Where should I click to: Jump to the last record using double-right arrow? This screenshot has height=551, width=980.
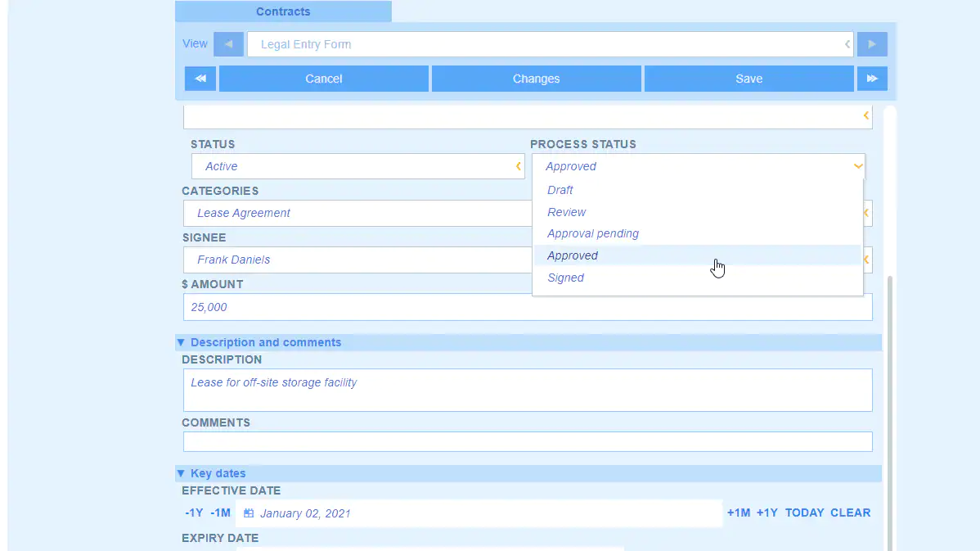tap(871, 78)
